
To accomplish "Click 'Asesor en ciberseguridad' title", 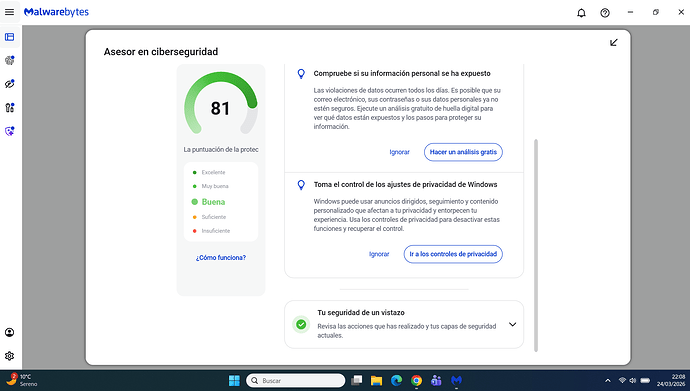I will click(x=161, y=52).
